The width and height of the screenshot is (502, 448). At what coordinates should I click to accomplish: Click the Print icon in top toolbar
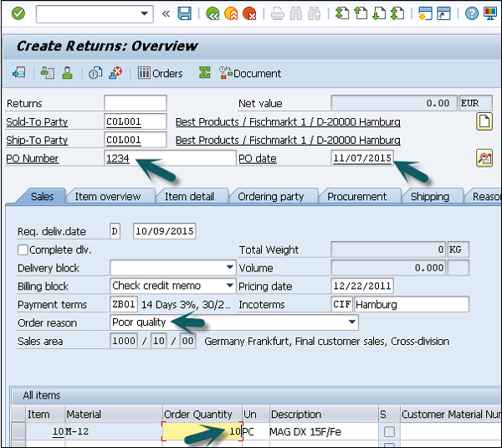coord(278,13)
